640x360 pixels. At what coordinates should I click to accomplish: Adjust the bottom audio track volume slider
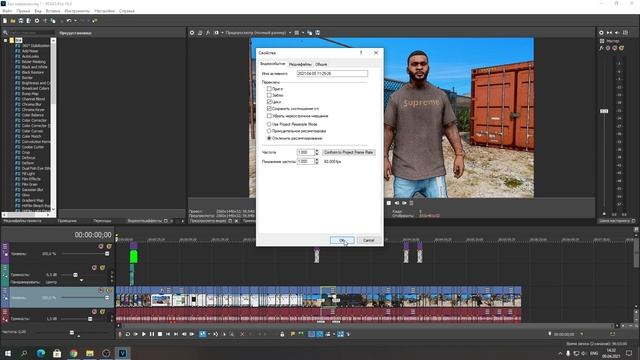pyautogui.click(x=90, y=319)
